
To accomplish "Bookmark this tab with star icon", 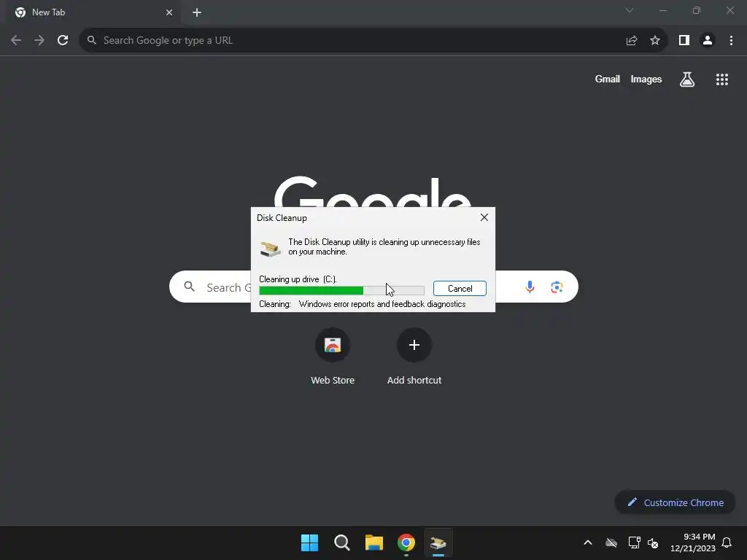I will tap(655, 41).
